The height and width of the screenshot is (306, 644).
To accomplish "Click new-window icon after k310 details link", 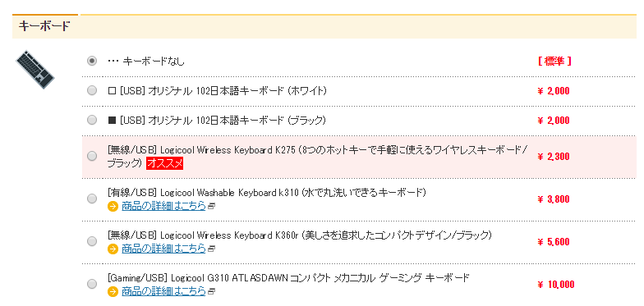I will click(x=212, y=207).
